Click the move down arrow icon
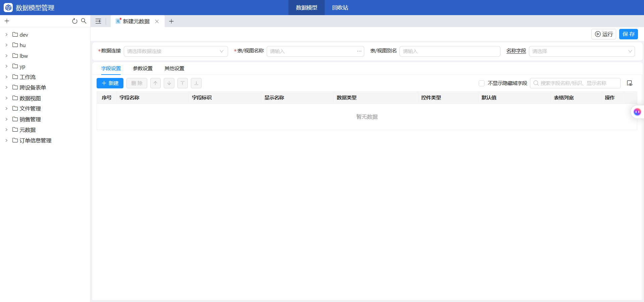 (x=169, y=83)
